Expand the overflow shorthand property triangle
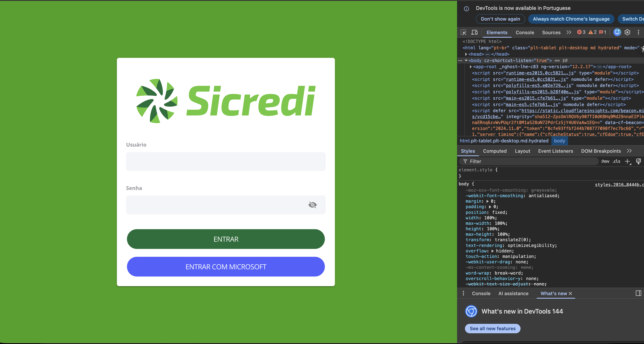 (493, 251)
